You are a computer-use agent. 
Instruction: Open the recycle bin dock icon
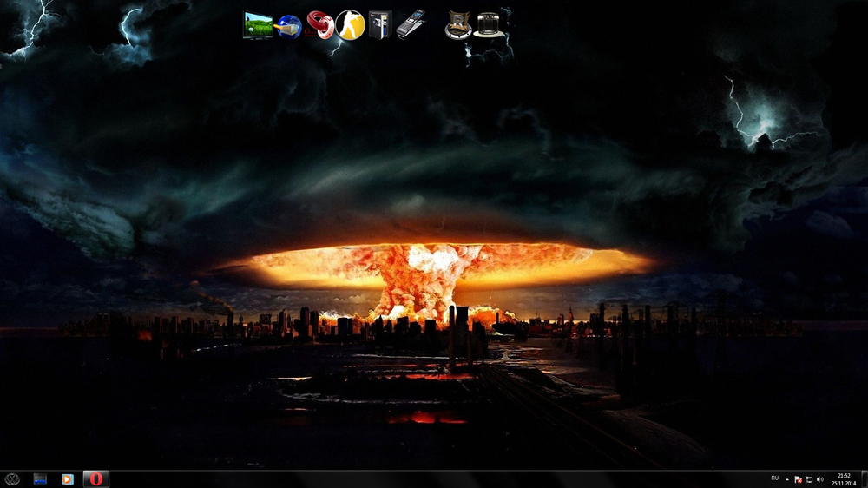click(x=490, y=24)
